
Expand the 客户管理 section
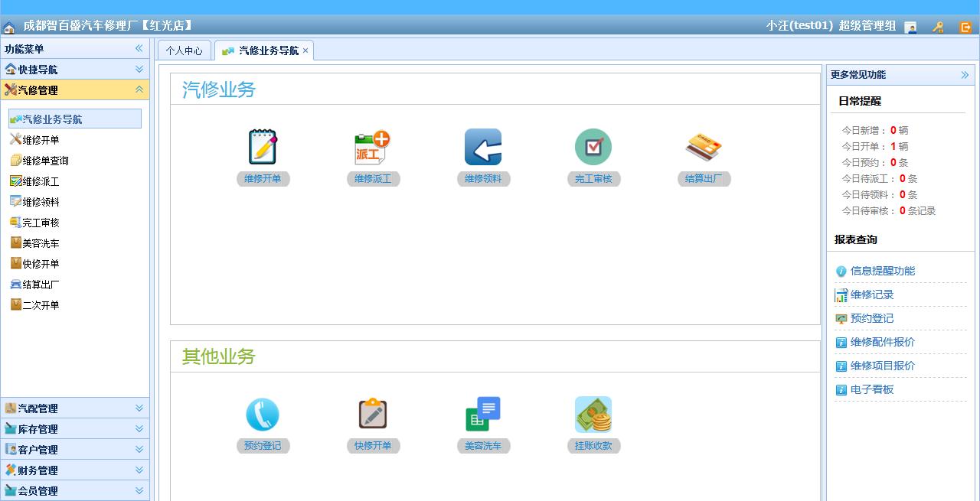[x=139, y=449]
